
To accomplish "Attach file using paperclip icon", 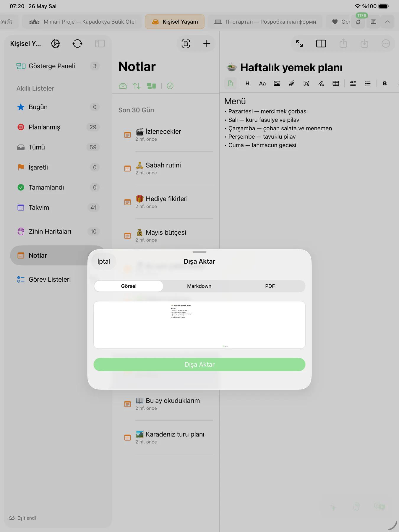I will [x=292, y=83].
